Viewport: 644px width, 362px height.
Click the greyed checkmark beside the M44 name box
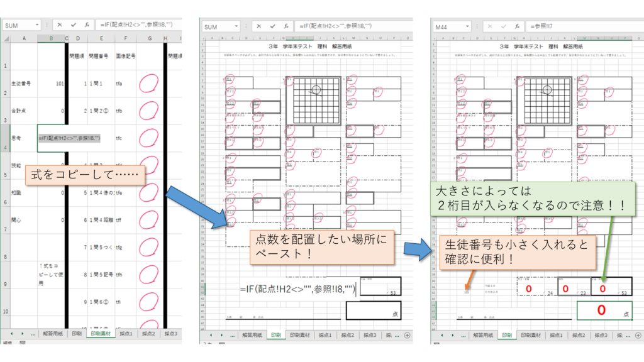point(504,26)
